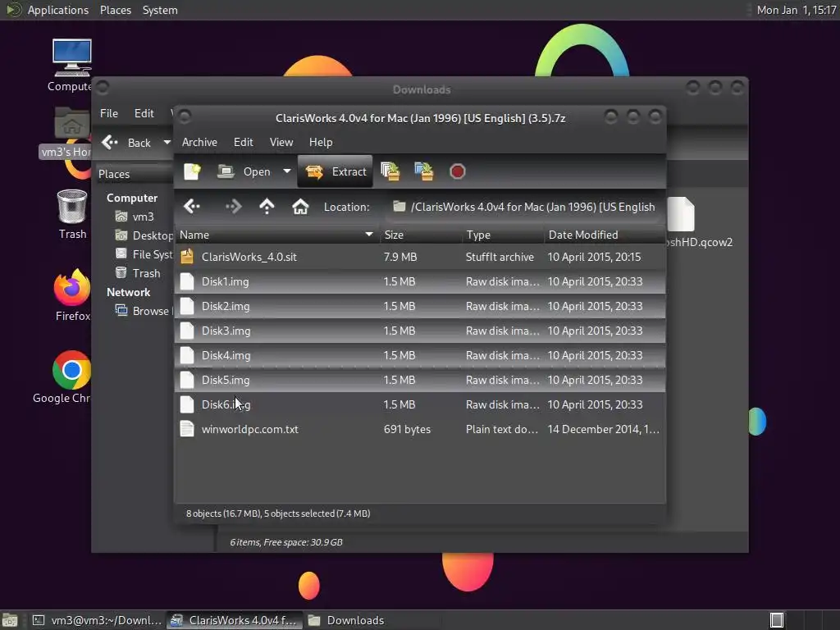Click the Add folder to archive icon
Image resolution: width=840 pixels, height=630 pixels.
(x=424, y=171)
